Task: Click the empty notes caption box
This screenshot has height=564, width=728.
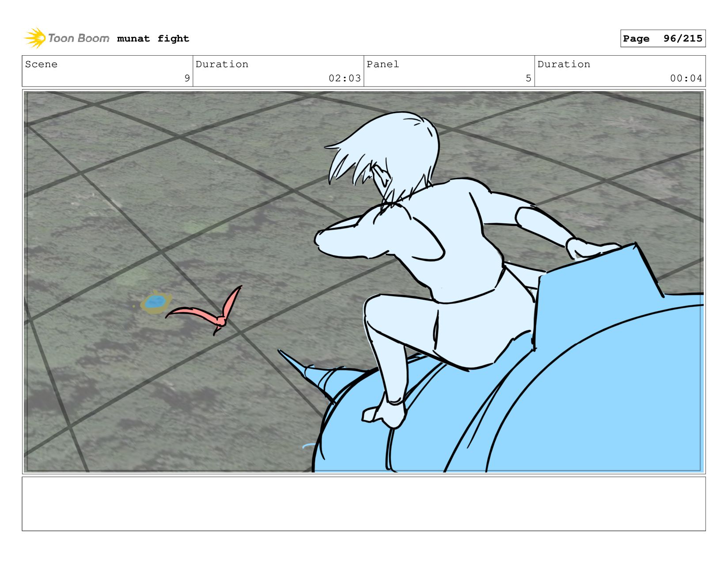Action: [x=364, y=503]
